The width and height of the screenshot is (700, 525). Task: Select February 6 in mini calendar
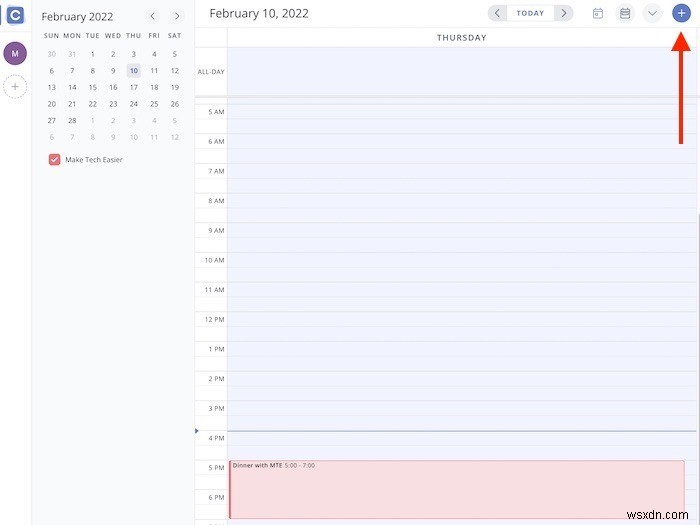(x=51, y=71)
